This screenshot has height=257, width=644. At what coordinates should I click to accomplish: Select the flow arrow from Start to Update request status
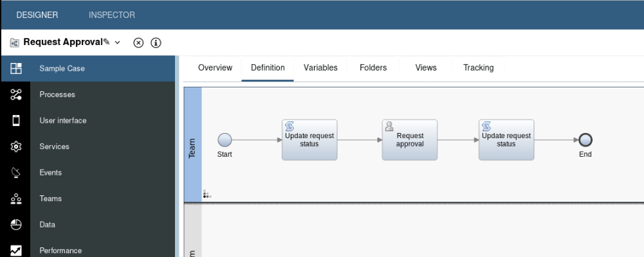coord(257,140)
